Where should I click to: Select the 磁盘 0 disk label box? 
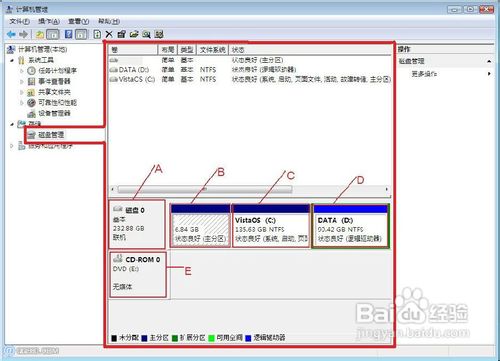[137, 224]
